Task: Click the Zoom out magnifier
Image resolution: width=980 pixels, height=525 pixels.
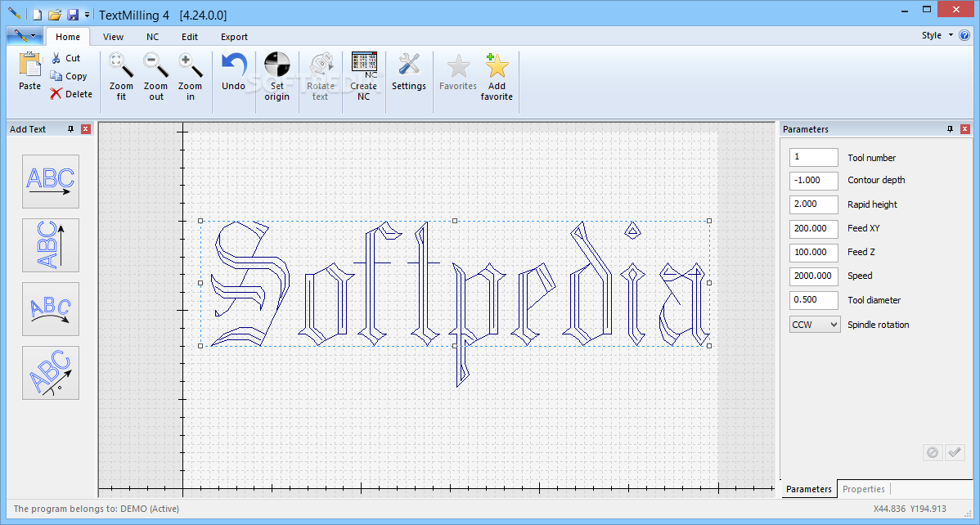Action: (x=155, y=65)
